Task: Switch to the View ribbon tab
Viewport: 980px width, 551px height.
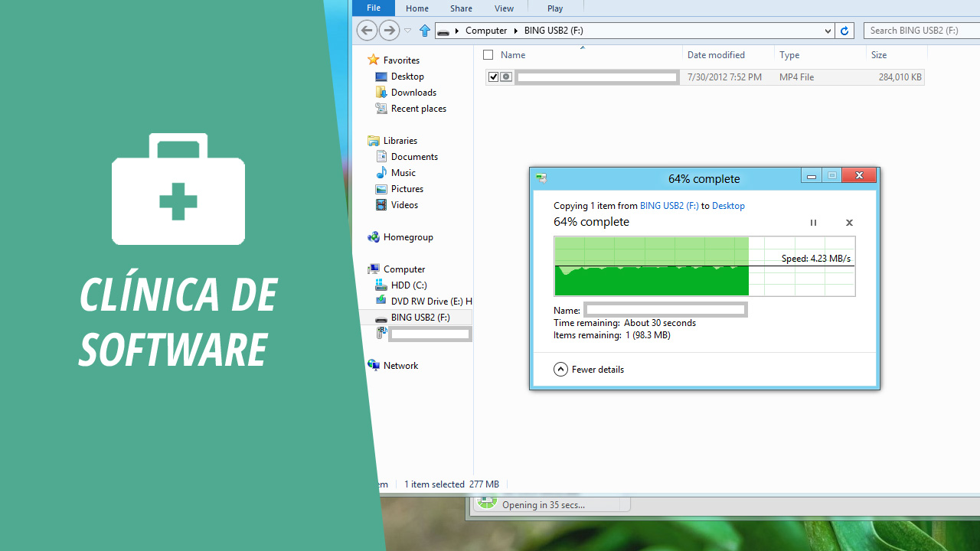Action: coord(504,8)
